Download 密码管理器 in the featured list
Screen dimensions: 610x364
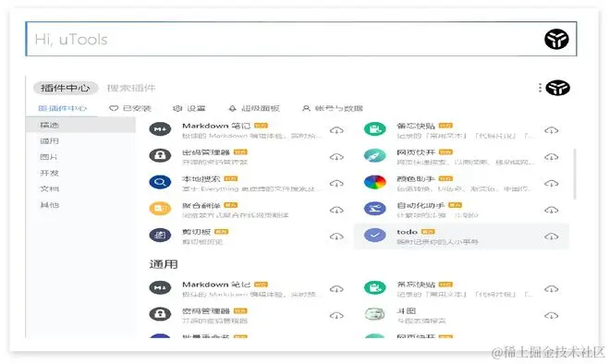point(336,157)
